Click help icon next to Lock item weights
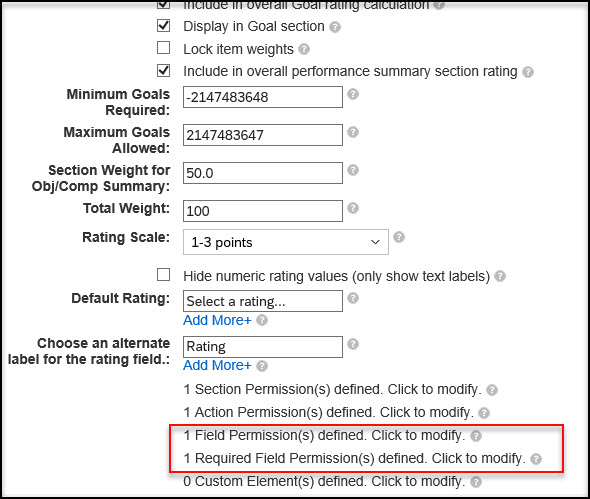The height and width of the screenshot is (499, 590). pyautogui.click(x=304, y=49)
